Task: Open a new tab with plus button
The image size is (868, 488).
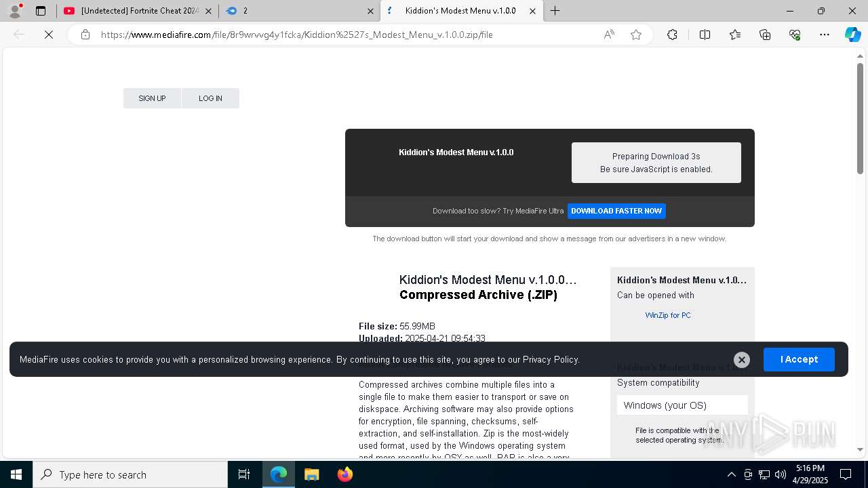Action: point(555,11)
